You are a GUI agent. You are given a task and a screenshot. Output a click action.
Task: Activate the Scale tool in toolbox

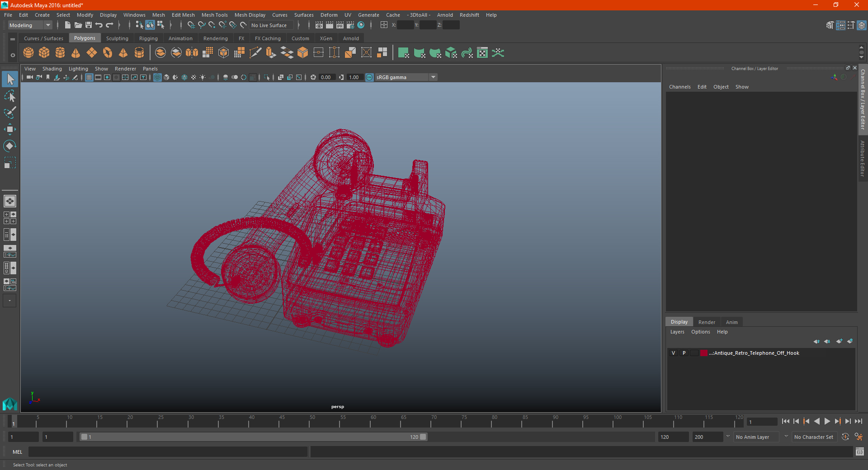[x=10, y=163]
